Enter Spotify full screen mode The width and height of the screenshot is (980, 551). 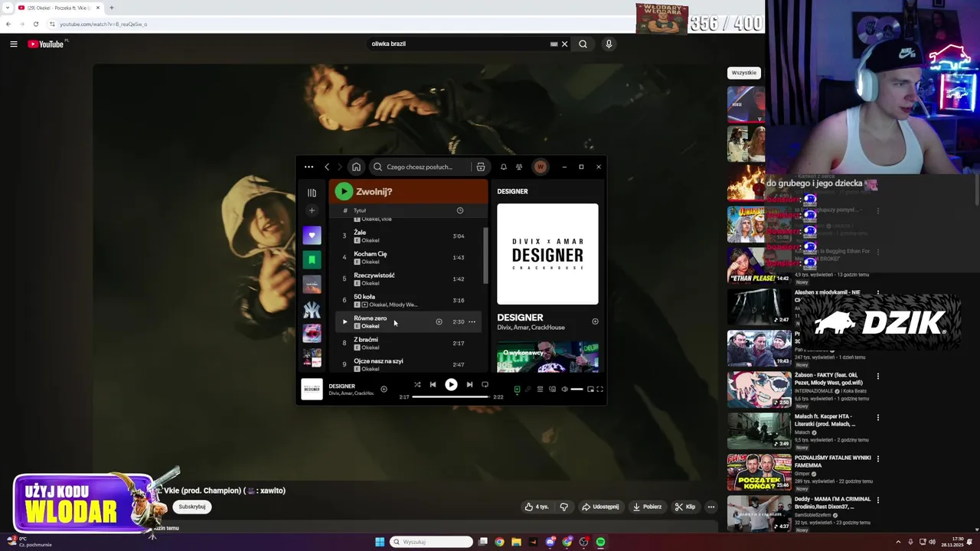click(599, 389)
